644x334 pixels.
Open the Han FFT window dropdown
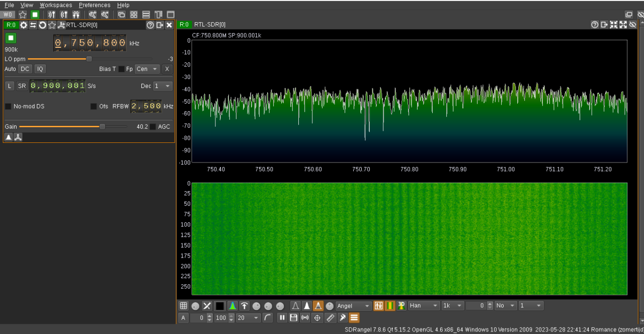(424, 306)
